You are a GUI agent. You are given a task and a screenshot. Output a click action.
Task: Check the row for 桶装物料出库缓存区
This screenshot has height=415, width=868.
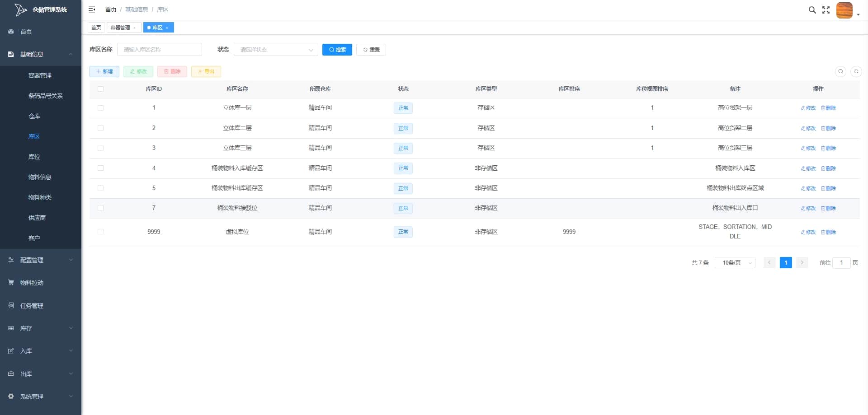click(x=100, y=188)
